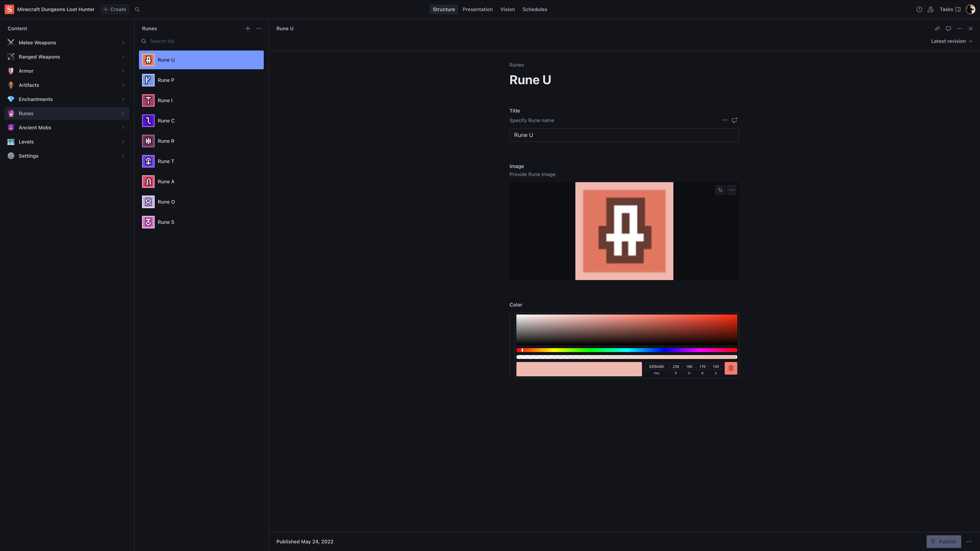Open the Latest revision dropdown
This screenshot has height=551, width=980.
(x=951, y=41)
